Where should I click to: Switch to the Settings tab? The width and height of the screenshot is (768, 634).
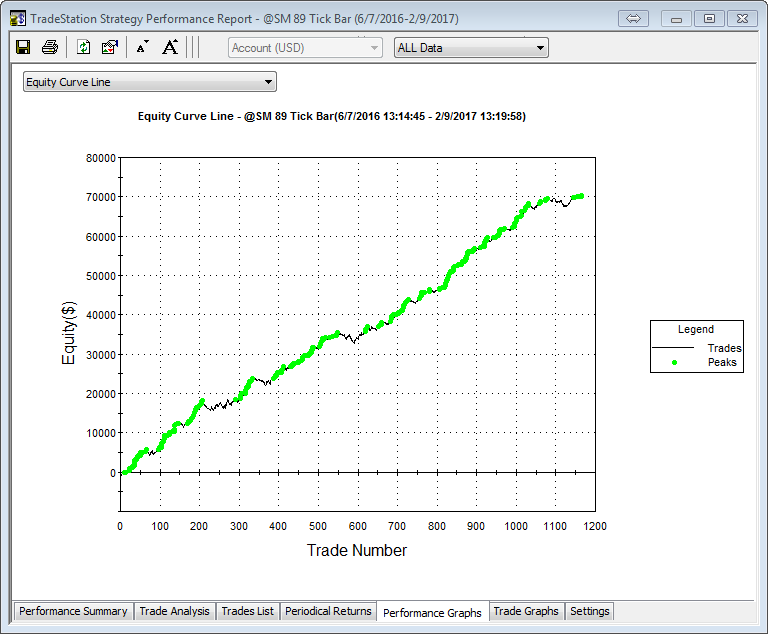(589, 611)
